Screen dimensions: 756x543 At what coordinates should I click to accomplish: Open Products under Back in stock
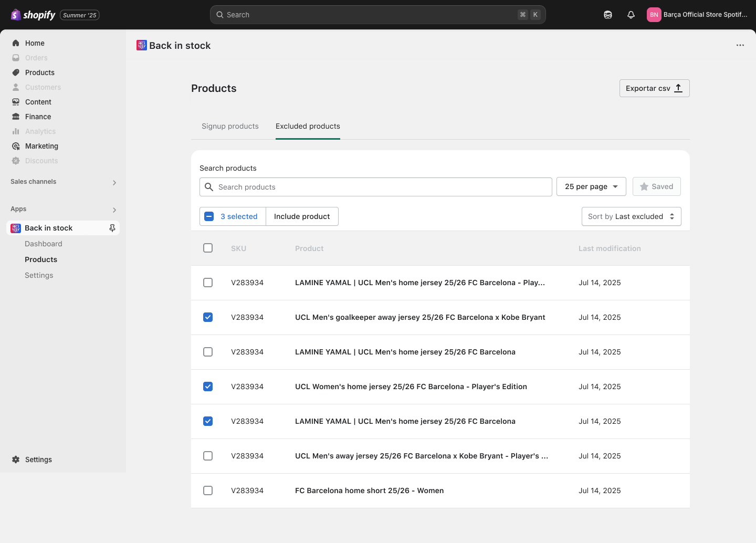point(41,259)
